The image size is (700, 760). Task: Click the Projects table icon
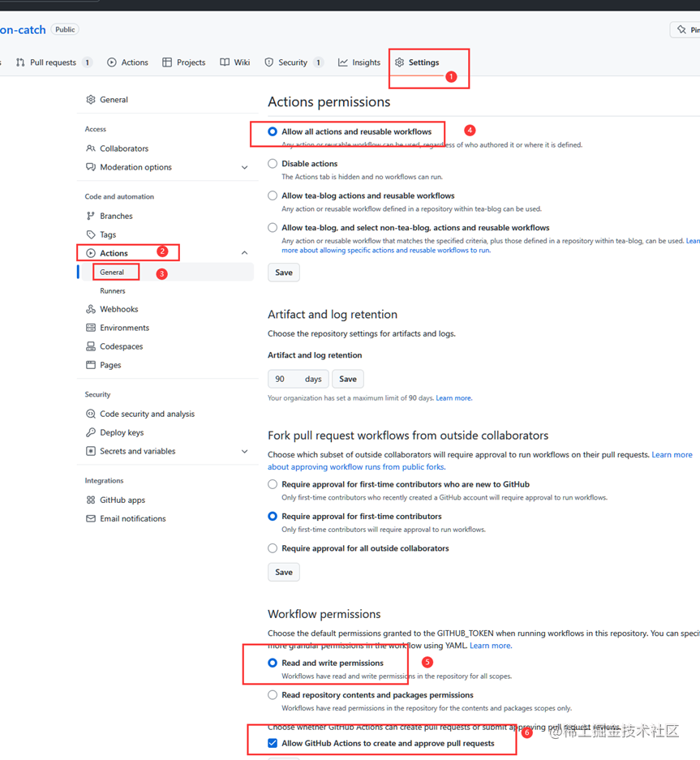tap(167, 62)
